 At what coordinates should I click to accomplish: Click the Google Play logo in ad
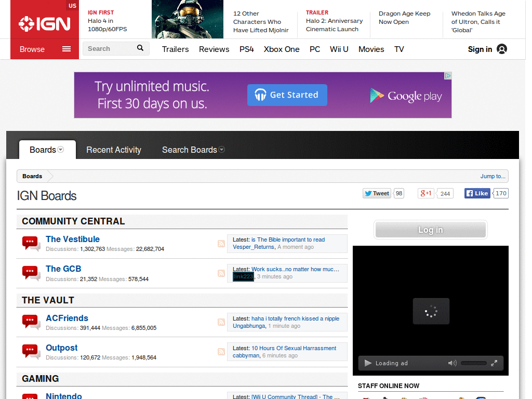(x=406, y=96)
